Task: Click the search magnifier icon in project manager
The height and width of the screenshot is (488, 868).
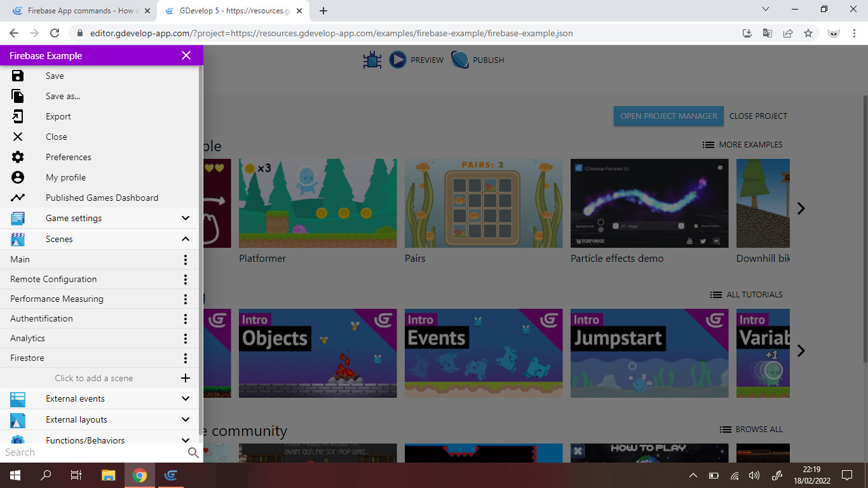Action: (193, 452)
